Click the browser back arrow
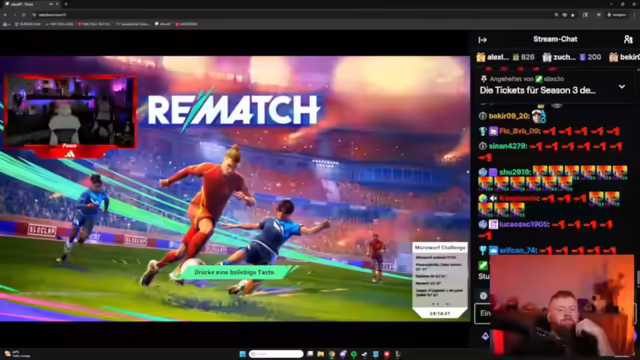Viewport: 640px width, 360px height. point(5,15)
